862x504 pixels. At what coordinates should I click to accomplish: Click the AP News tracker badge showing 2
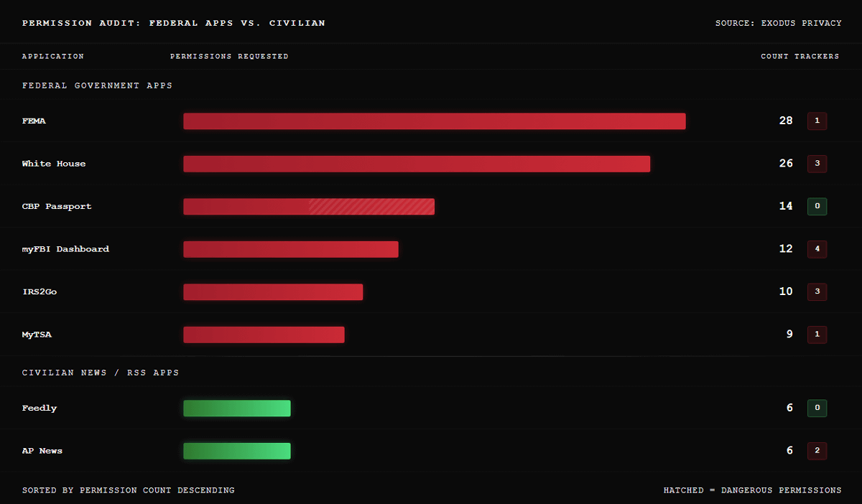[x=817, y=451]
